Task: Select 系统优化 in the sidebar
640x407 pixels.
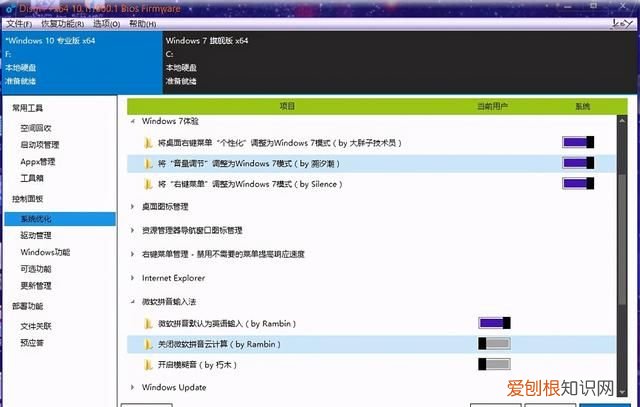Action: click(60, 219)
